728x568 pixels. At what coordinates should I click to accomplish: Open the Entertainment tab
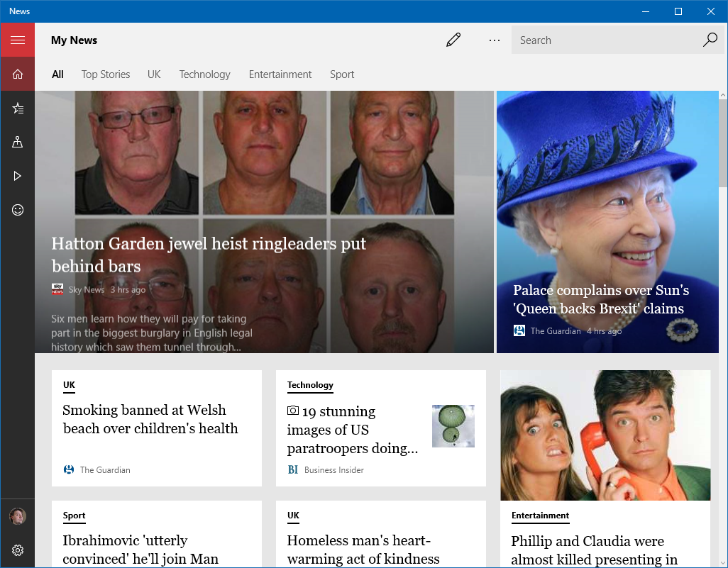[x=280, y=74]
